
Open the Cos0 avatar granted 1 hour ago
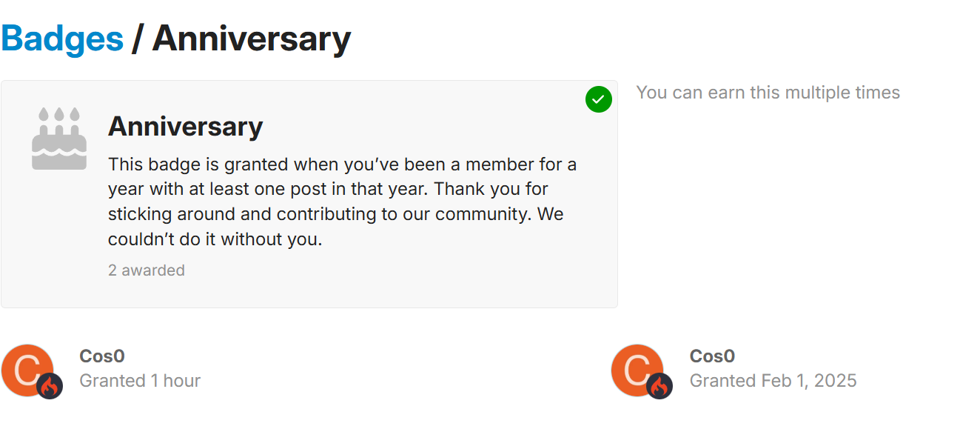tap(27, 370)
